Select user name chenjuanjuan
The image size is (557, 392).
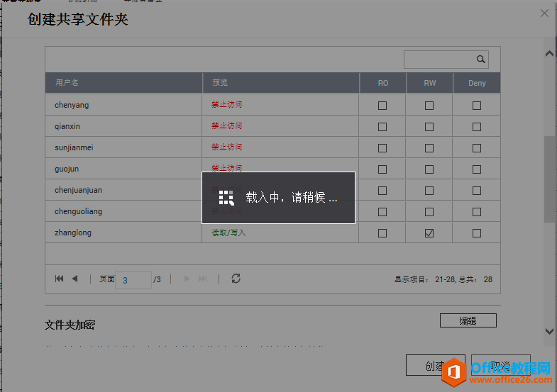pyautogui.click(x=78, y=190)
